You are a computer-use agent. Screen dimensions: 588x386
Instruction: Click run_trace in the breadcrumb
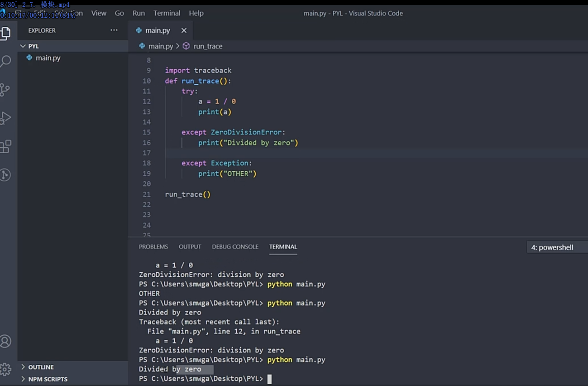pos(208,46)
